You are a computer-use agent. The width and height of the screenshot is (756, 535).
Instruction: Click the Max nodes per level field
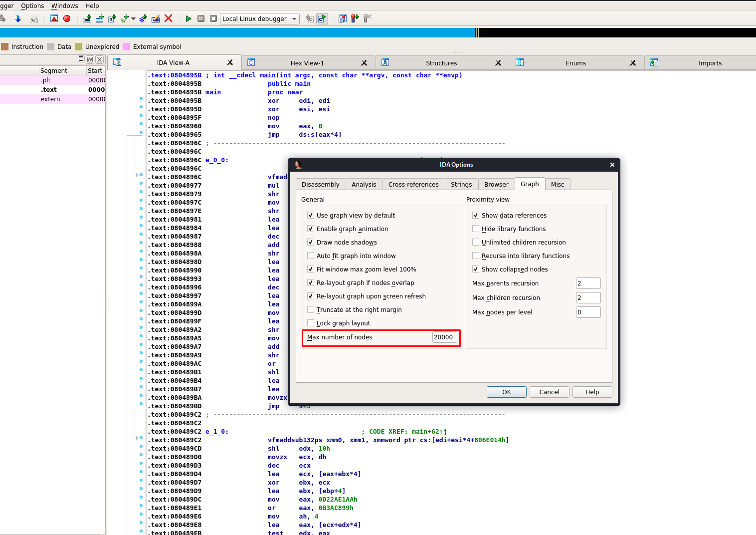coord(588,312)
